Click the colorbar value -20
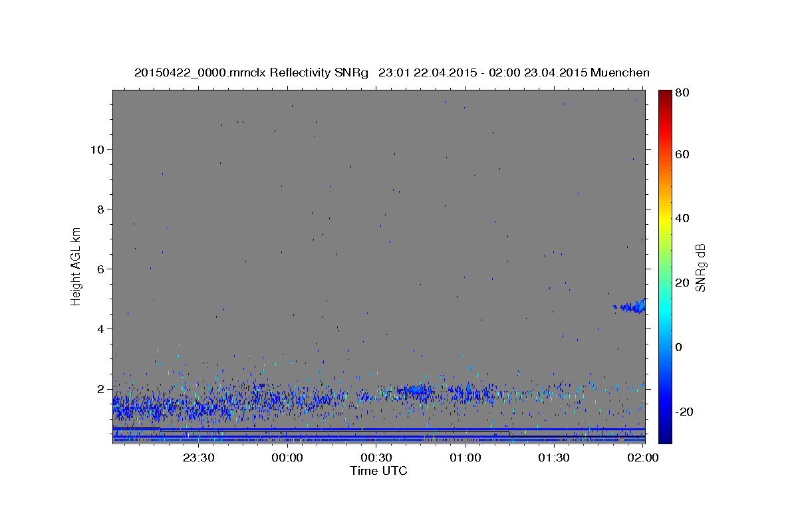 tap(684, 412)
